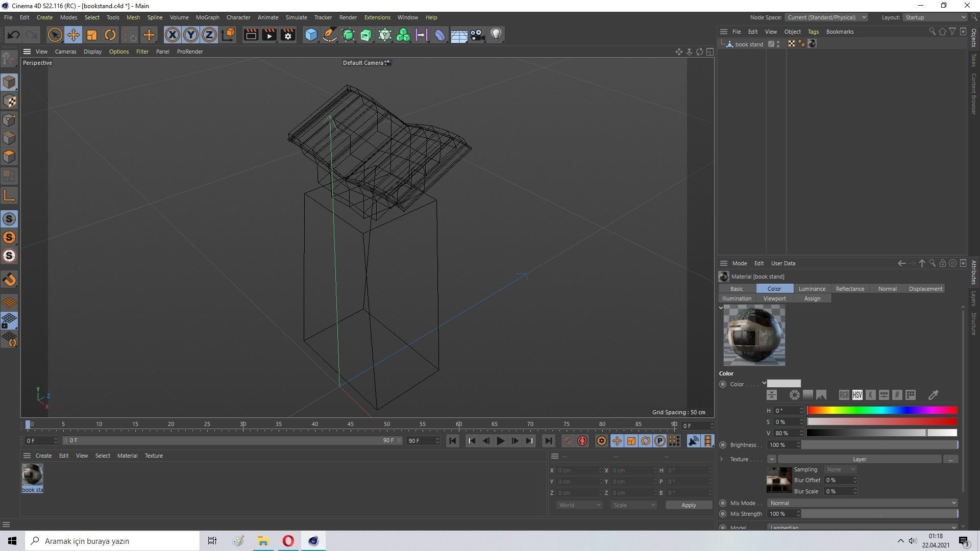Add a Light object
This screenshot has width=980, height=551.
pos(496,35)
